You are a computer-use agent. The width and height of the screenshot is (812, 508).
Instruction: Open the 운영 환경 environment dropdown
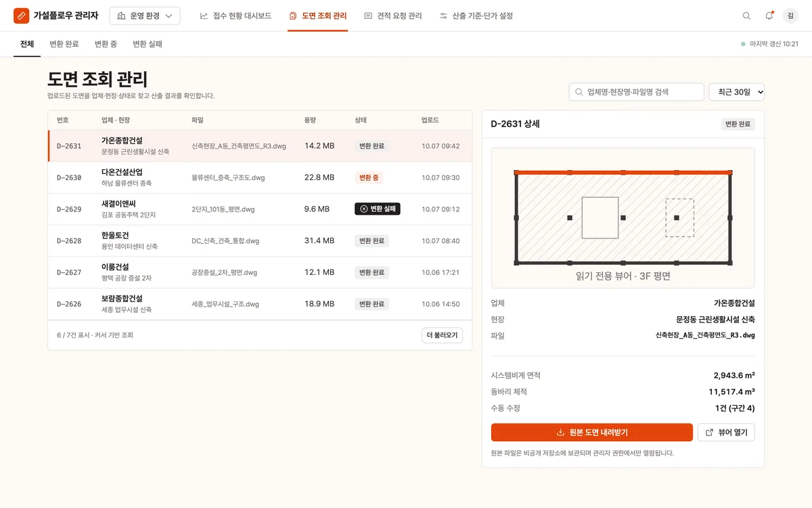point(145,16)
